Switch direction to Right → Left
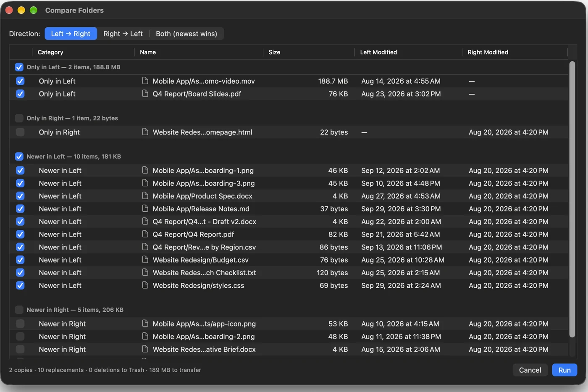The width and height of the screenshot is (588, 392). coord(123,34)
